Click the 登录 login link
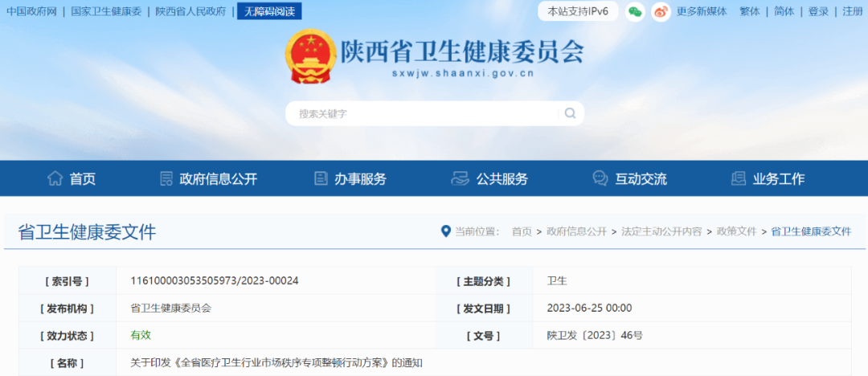This screenshot has width=868, height=376. click(x=818, y=11)
